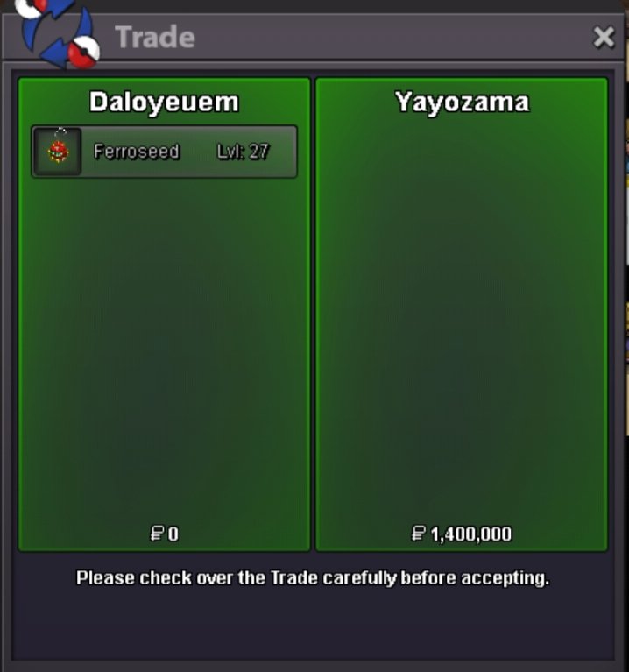Click Daloyeuem's 0 money amount

(173, 534)
